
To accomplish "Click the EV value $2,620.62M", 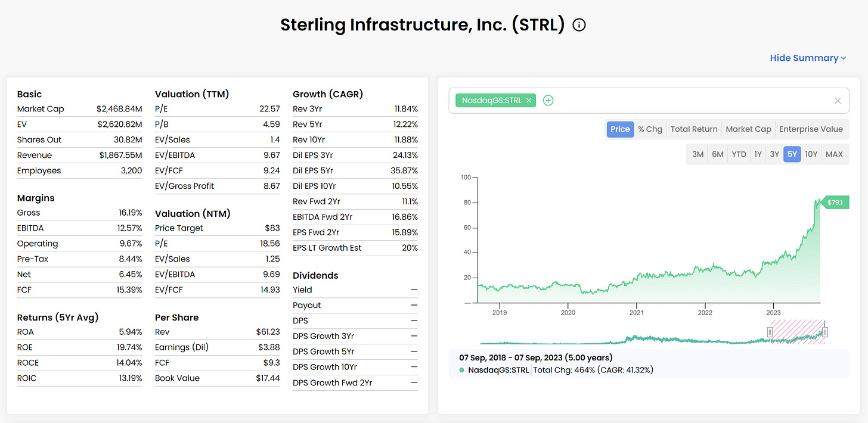I will pos(119,125).
